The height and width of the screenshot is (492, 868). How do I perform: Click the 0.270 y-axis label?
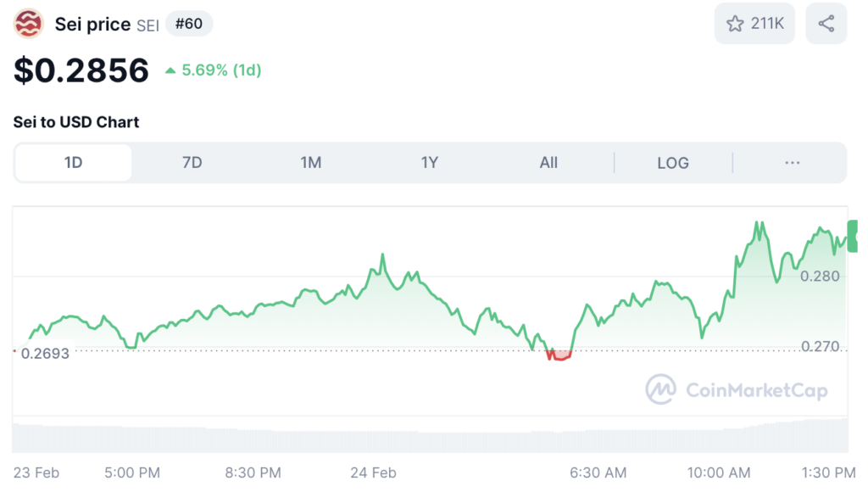click(820, 346)
